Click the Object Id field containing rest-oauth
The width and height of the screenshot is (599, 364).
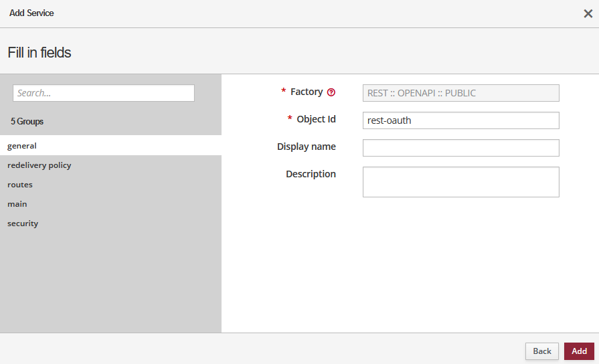[x=460, y=120]
